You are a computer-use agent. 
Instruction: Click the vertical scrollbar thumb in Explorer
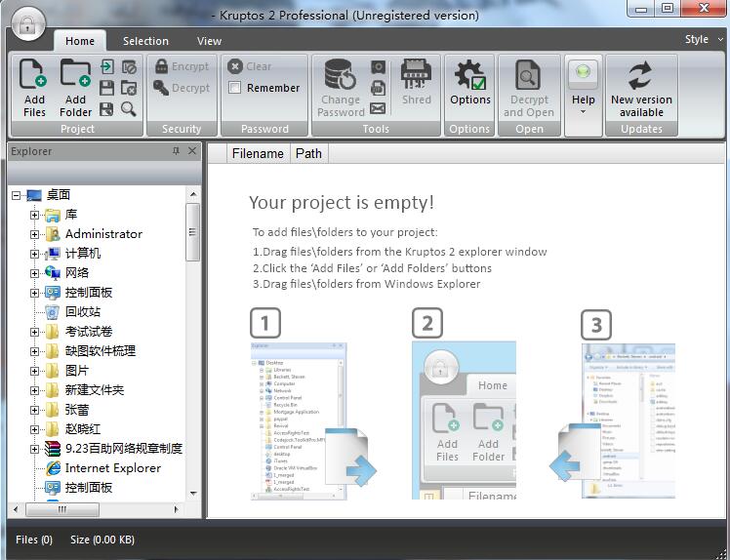(x=192, y=232)
